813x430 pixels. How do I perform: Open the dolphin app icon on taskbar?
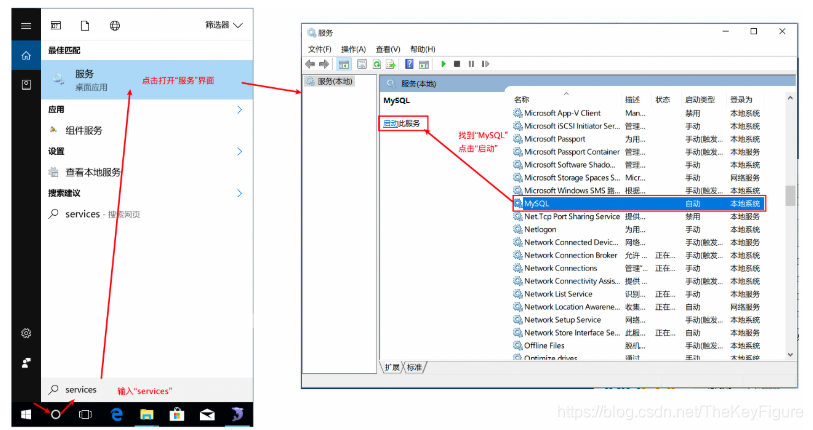pyautogui.click(x=237, y=414)
